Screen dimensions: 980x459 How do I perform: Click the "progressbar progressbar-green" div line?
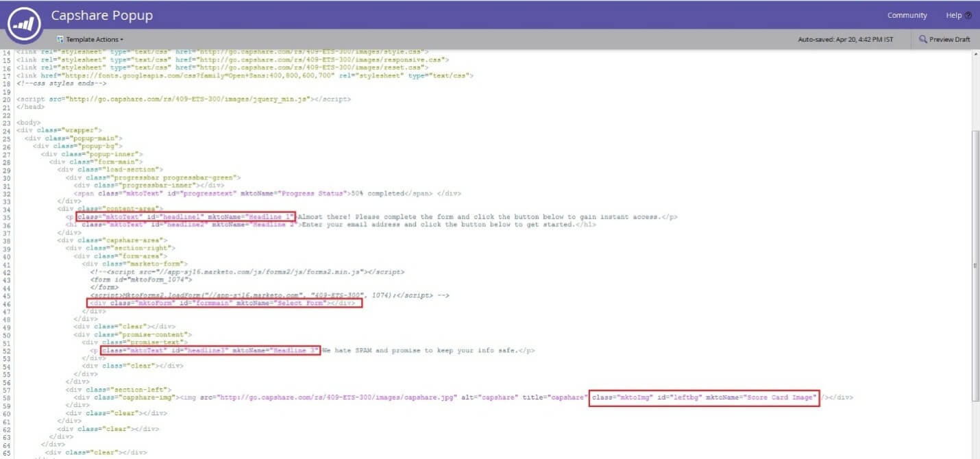pos(154,177)
